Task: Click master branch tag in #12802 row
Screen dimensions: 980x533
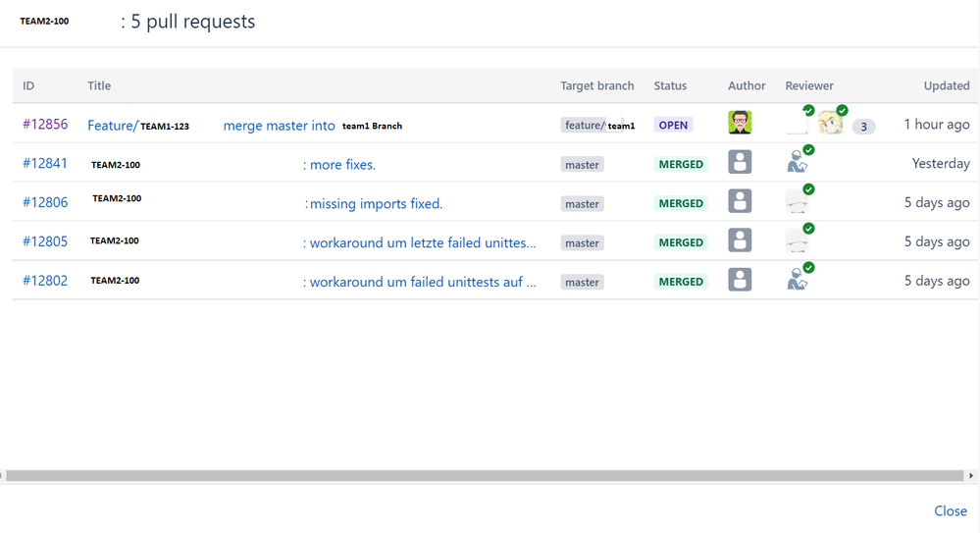Action: [x=582, y=282]
